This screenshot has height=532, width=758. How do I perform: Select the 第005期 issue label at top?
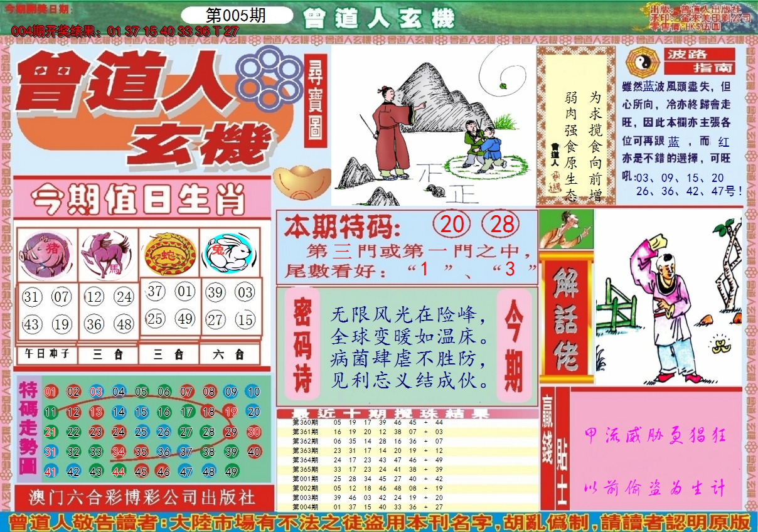pyautogui.click(x=236, y=16)
